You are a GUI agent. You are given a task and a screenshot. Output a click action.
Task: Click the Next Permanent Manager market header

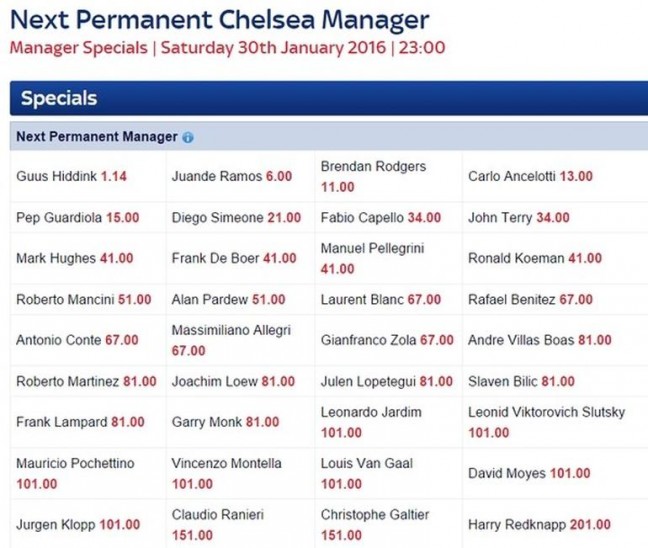coord(95,137)
